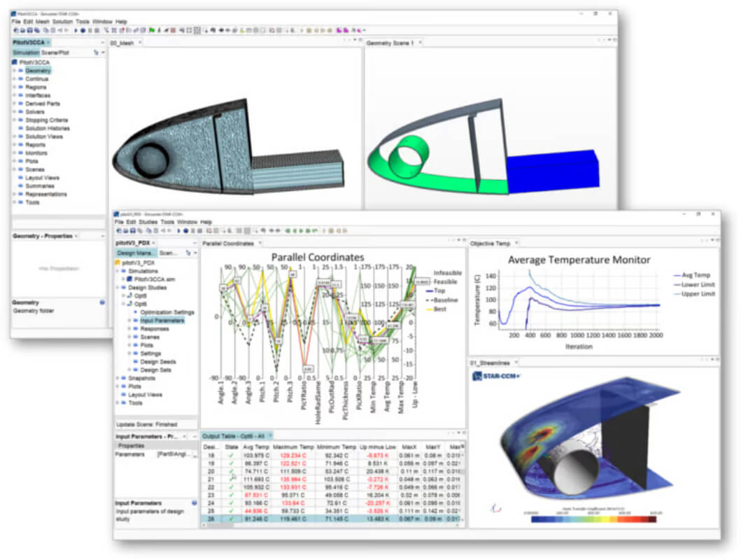Expand the Stopping Criteria node
The height and width of the screenshot is (560, 741).
14,120
